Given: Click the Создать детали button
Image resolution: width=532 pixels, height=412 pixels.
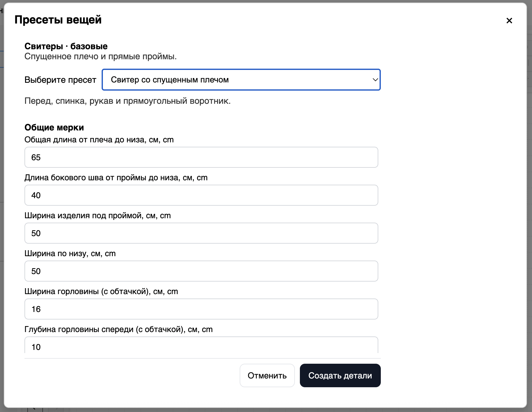Looking at the screenshot, I should click(340, 376).
